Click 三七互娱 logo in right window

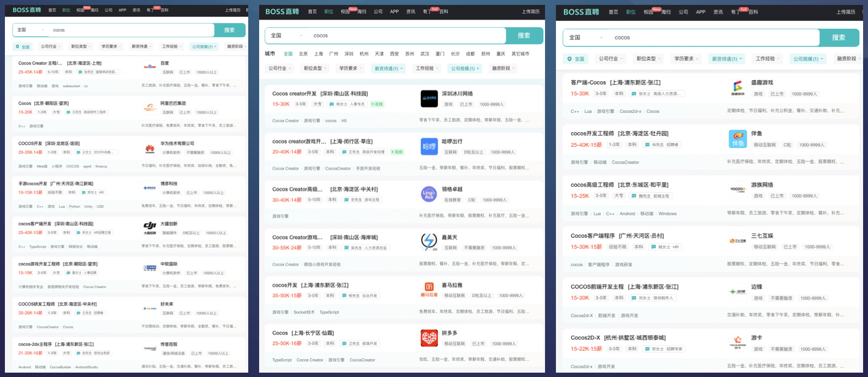pos(738,241)
